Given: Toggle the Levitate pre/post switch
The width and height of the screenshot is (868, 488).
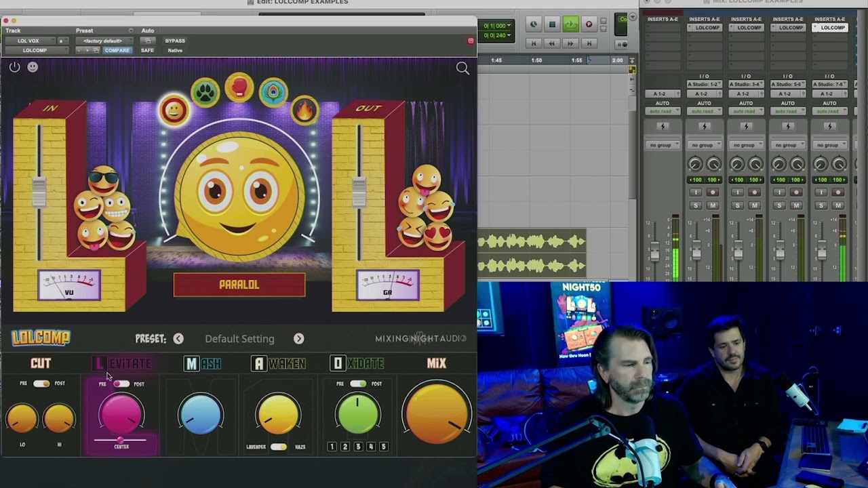Looking at the screenshot, I should [x=121, y=384].
